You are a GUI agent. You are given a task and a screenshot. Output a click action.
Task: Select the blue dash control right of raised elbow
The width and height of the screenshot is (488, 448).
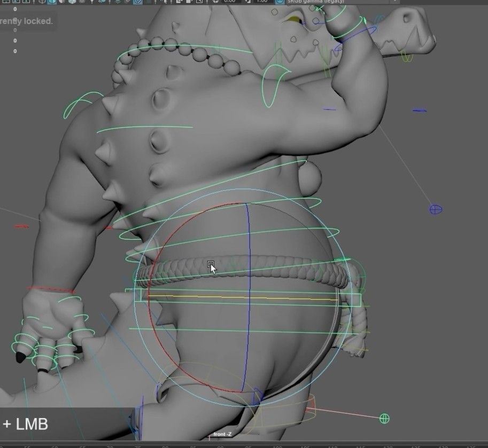coord(420,110)
